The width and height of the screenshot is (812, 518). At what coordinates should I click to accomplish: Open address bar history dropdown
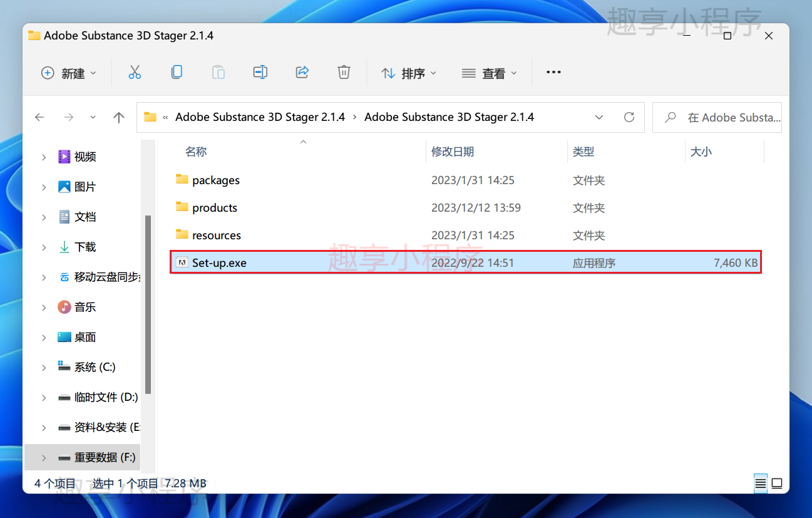pyautogui.click(x=599, y=117)
